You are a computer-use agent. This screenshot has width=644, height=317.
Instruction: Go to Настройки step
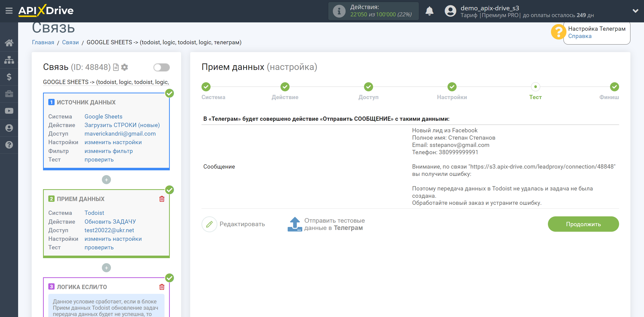pos(452,87)
